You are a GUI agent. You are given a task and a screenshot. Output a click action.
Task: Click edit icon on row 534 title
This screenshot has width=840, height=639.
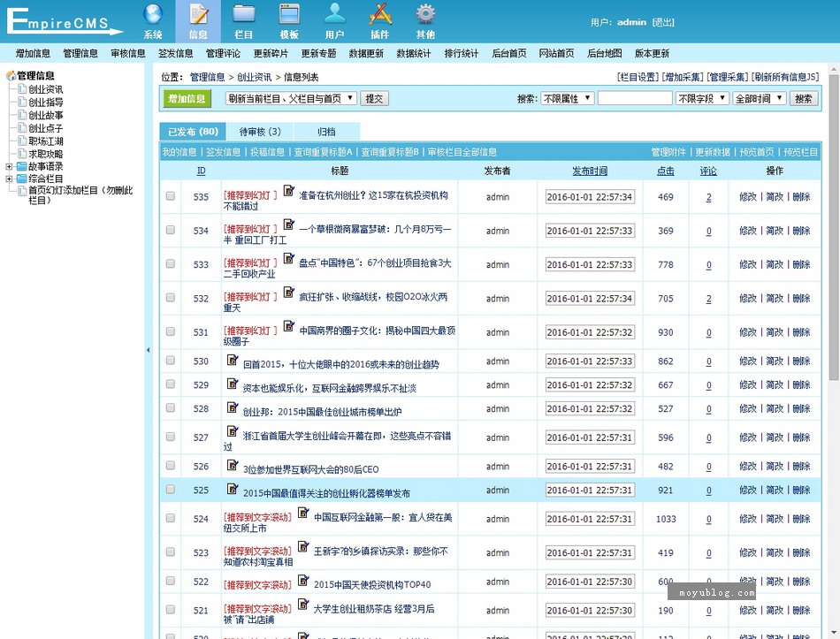(x=289, y=224)
